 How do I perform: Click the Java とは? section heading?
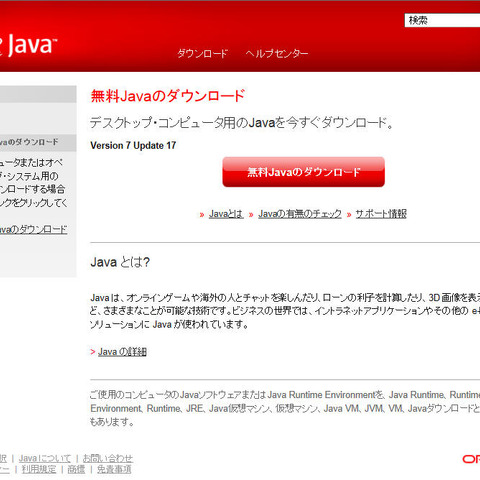click(120, 262)
